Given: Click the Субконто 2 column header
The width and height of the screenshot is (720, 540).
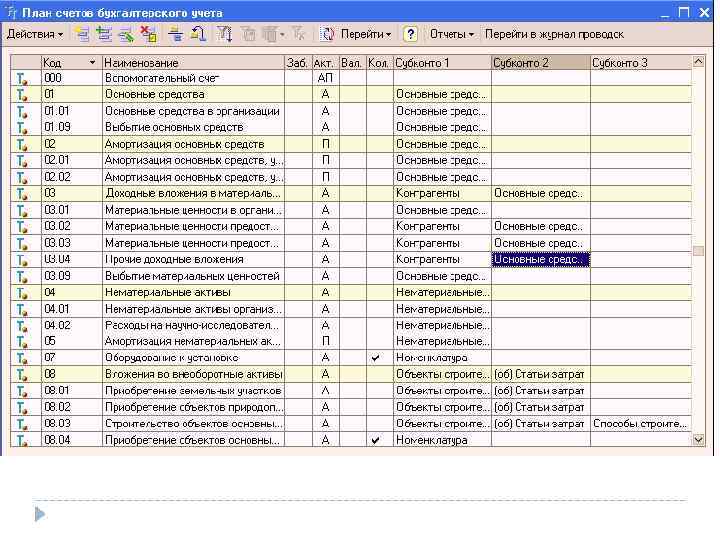Looking at the screenshot, I should pyautogui.click(x=540, y=62).
